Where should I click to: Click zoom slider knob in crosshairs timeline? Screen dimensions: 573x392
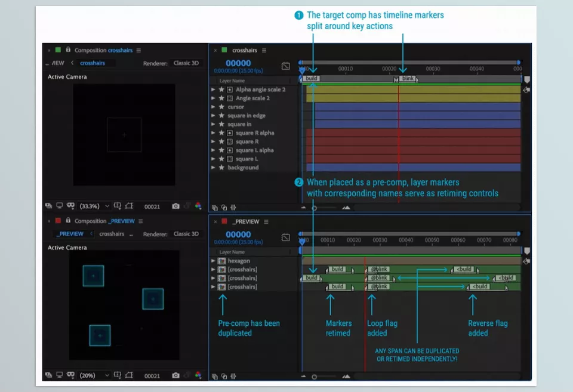pyautogui.click(x=315, y=208)
